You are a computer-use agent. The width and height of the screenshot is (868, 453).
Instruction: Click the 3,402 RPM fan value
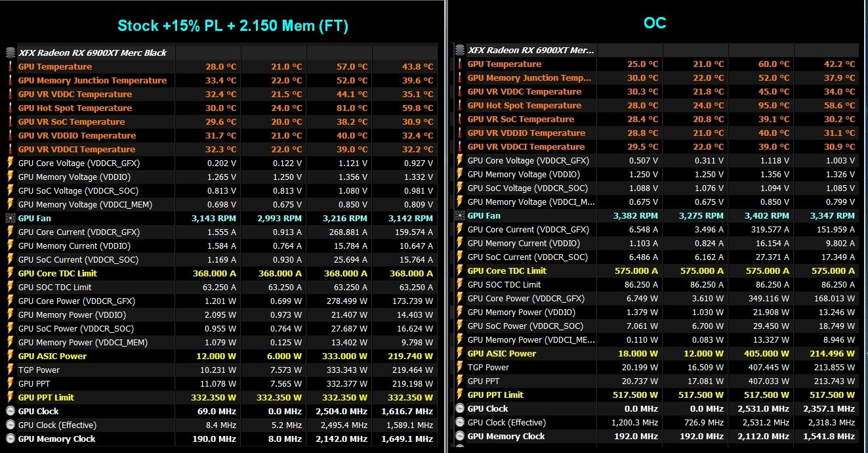pos(767,215)
